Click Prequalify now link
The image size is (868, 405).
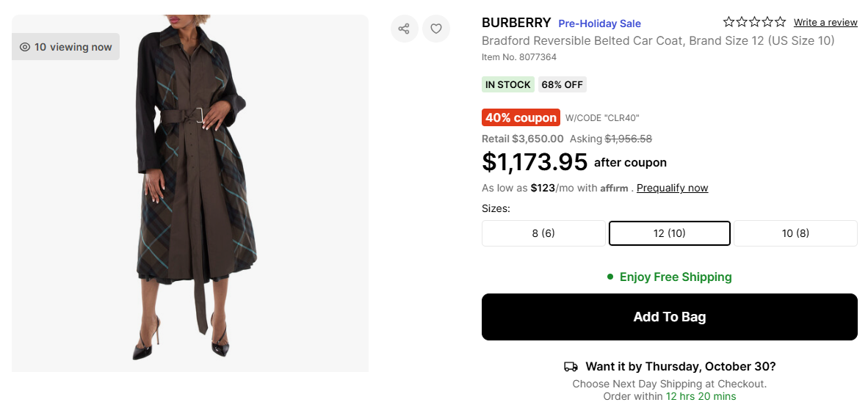point(672,189)
